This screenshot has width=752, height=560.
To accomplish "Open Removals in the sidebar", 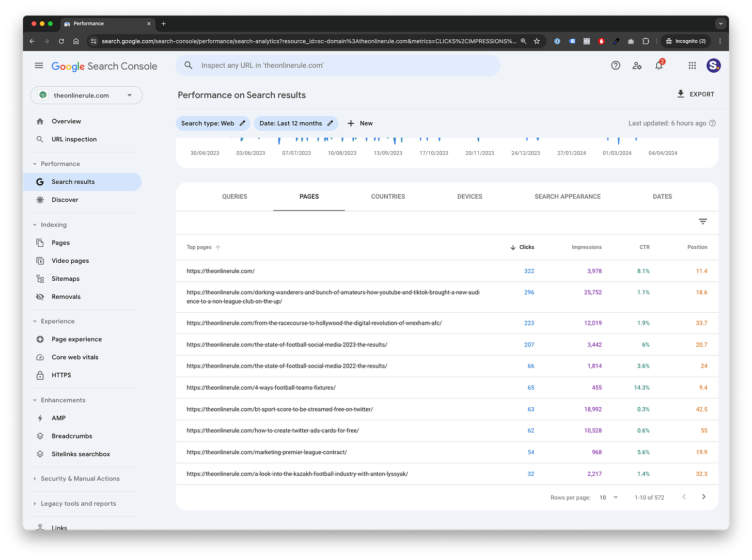I will pos(66,297).
